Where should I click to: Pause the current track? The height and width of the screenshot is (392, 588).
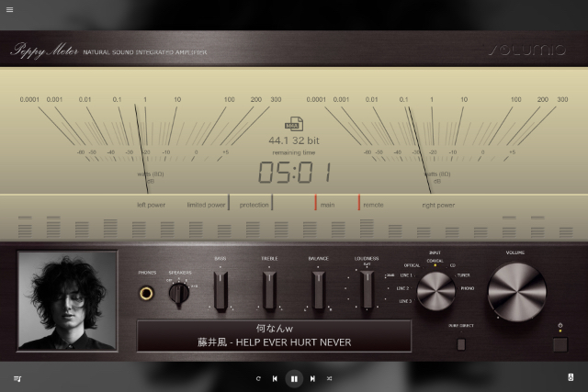(294, 378)
